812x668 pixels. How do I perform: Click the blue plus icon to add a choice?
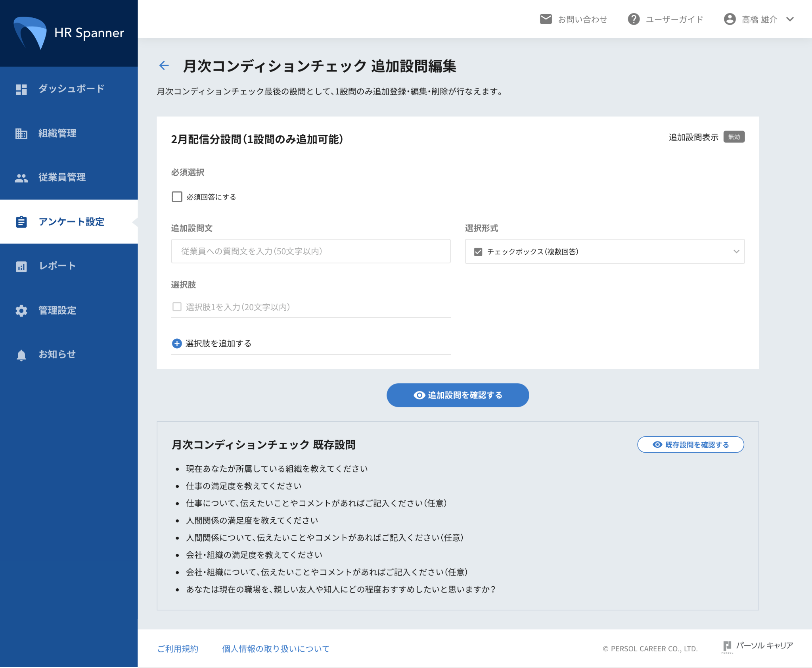(x=177, y=343)
